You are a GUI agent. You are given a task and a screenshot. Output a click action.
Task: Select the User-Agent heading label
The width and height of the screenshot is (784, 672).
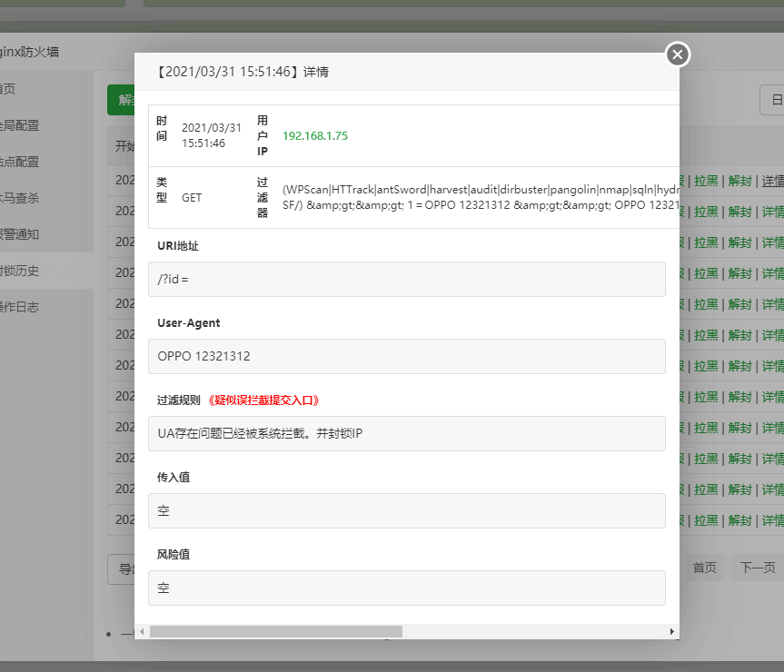pyautogui.click(x=188, y=322)
